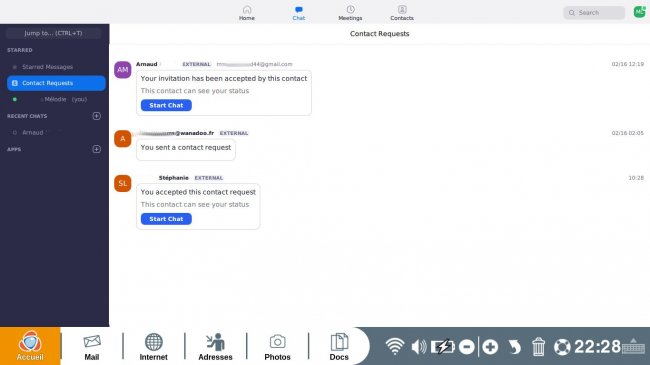Open the green profile avatar menu
This screenshot has height=365, width=650.
pyautogui.click(x=640, y=12)
